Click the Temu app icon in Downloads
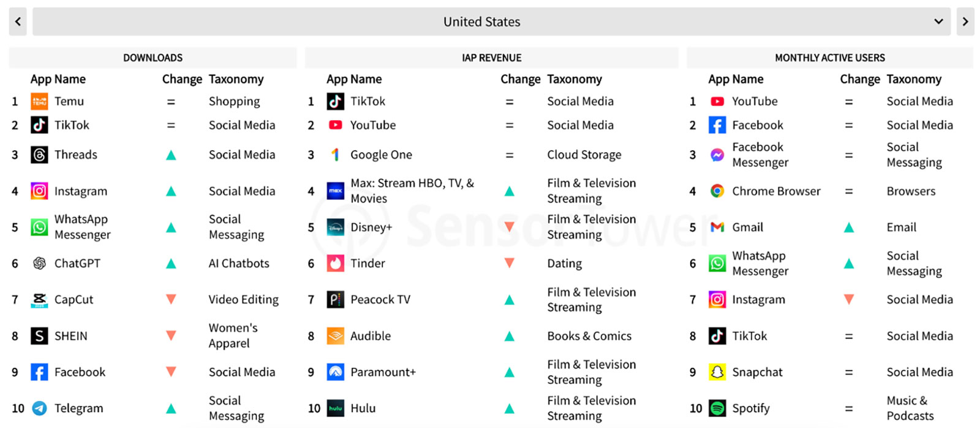 (x=39, y=102)
